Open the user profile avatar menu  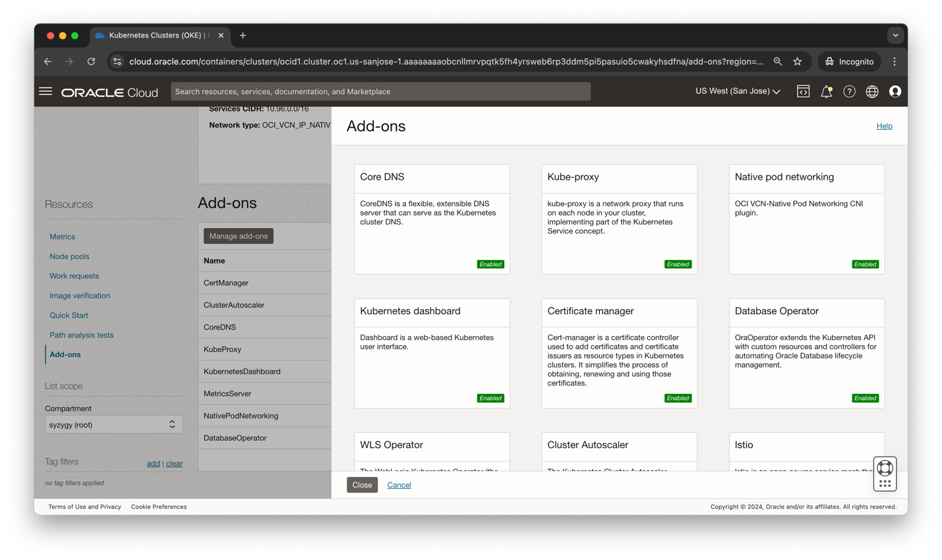coord(895,92)
